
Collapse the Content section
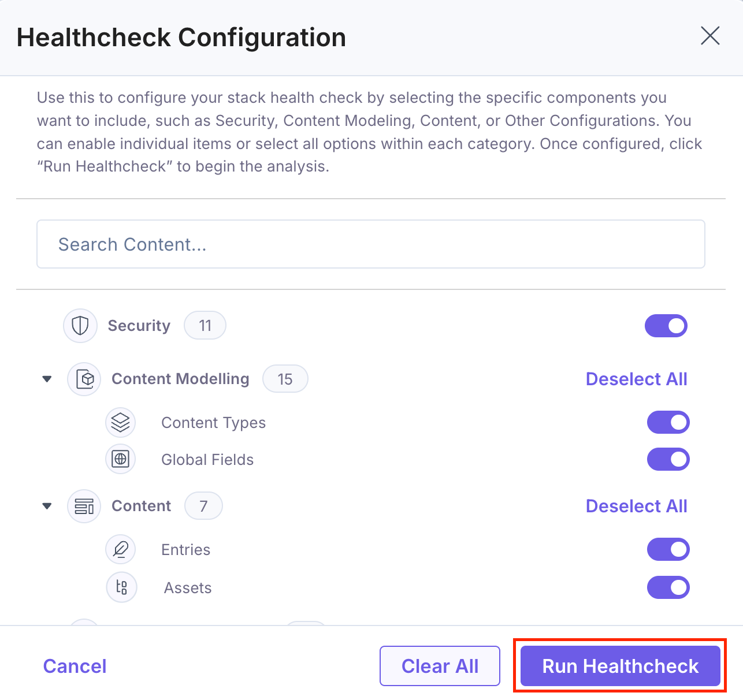click(x=47, y=506)
